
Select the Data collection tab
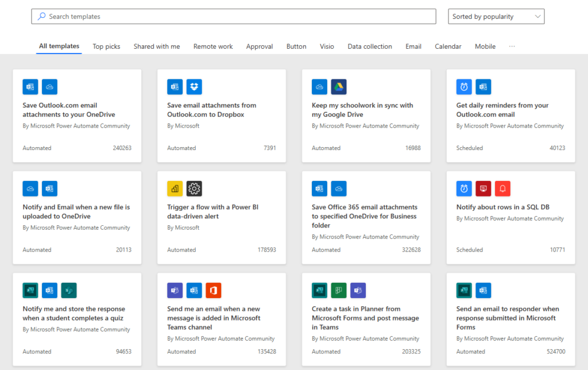370,46
